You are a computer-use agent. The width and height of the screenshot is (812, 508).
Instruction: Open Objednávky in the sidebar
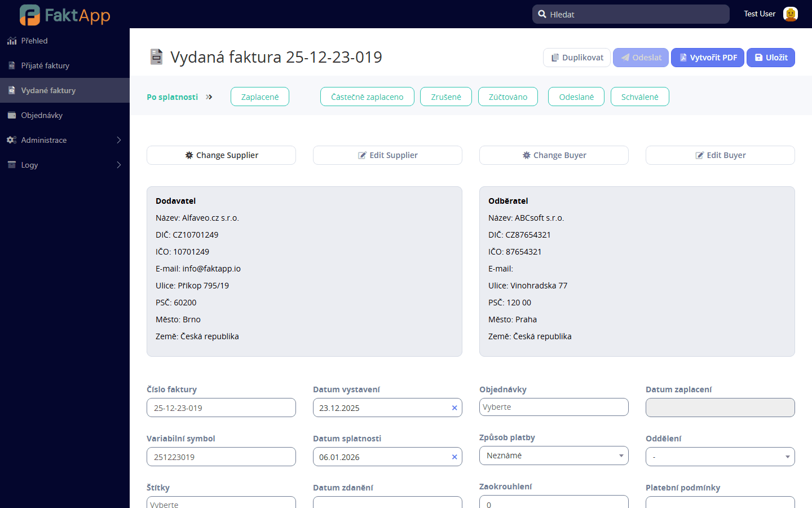click(x=65, y=115)
